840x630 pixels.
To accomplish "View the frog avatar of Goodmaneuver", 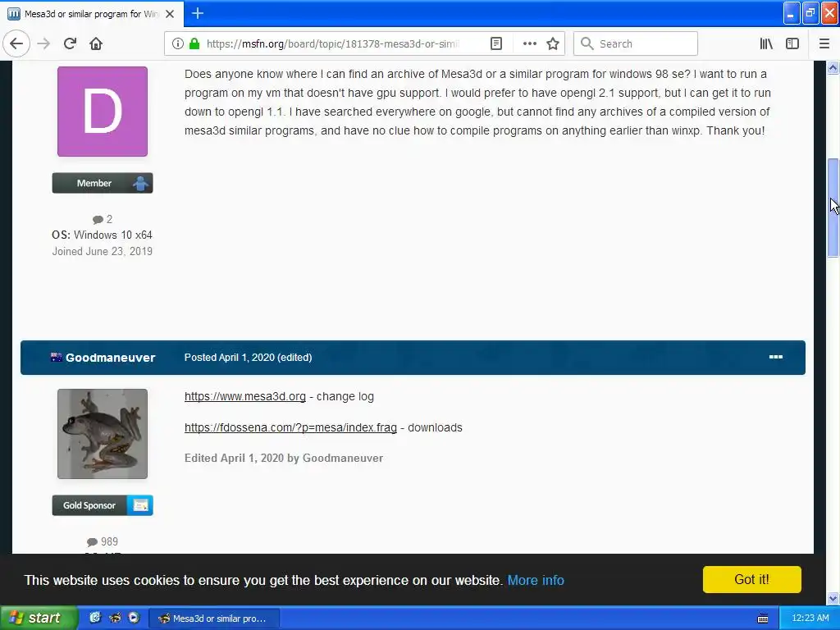I will [x=103, y=434].
